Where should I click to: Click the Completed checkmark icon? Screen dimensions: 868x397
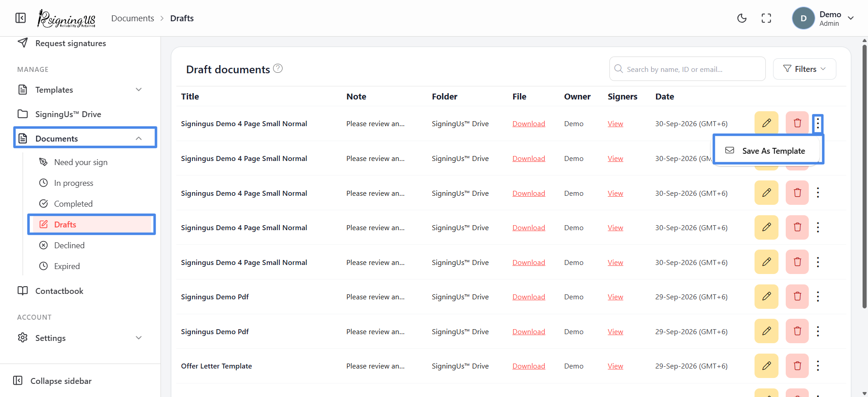click(43, 203)
